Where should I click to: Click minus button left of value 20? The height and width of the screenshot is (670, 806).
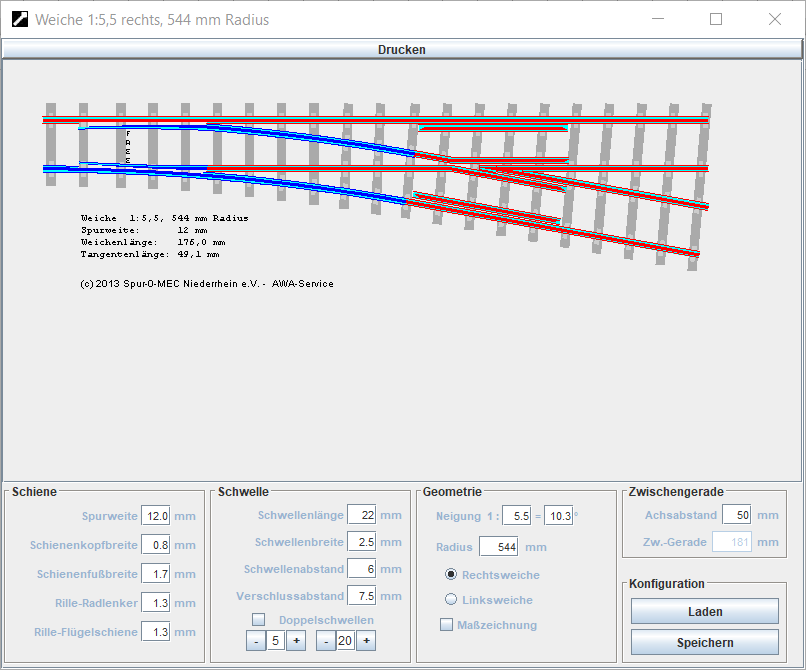point(326,641)
